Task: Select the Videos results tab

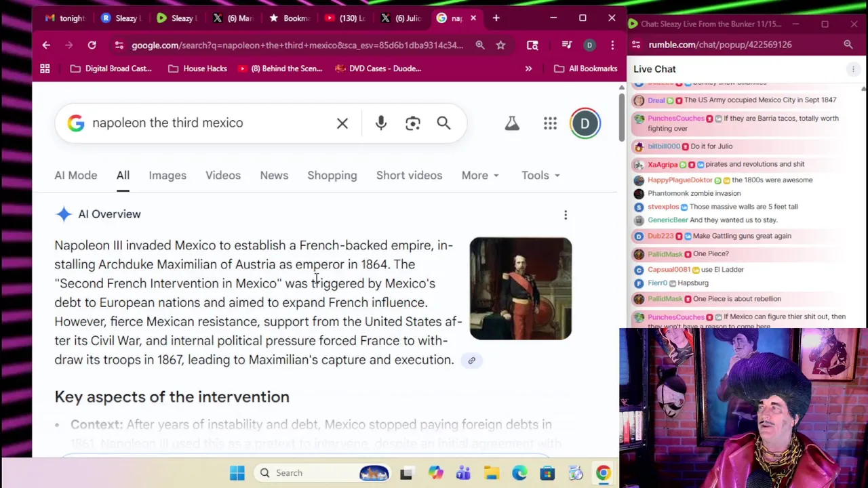Action: [x=223, y=176]
